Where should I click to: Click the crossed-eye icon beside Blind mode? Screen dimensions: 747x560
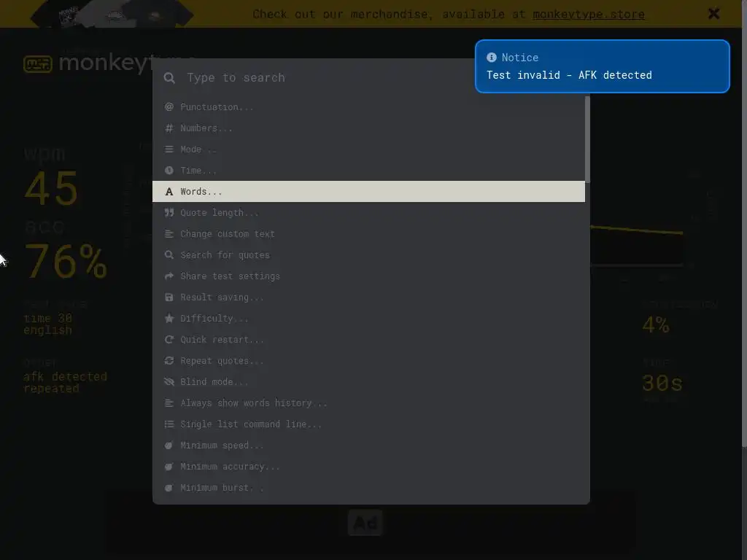coord(169,381)
